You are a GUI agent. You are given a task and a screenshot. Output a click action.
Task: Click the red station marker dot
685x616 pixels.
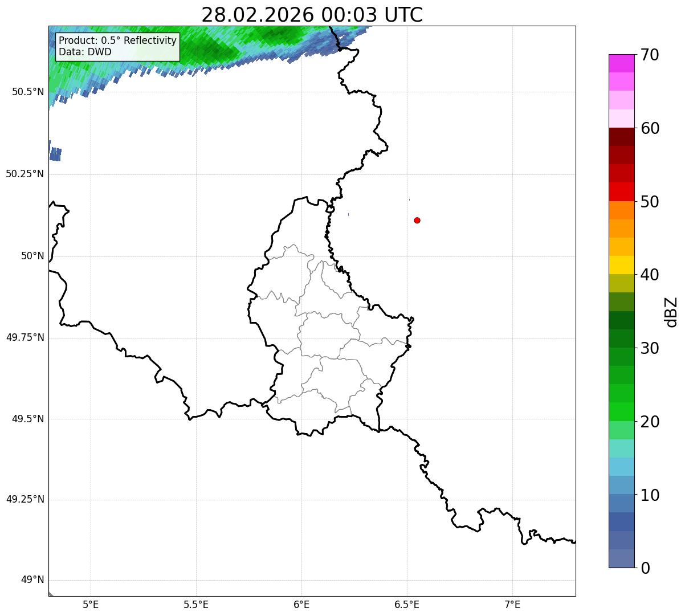click(417, 220)
